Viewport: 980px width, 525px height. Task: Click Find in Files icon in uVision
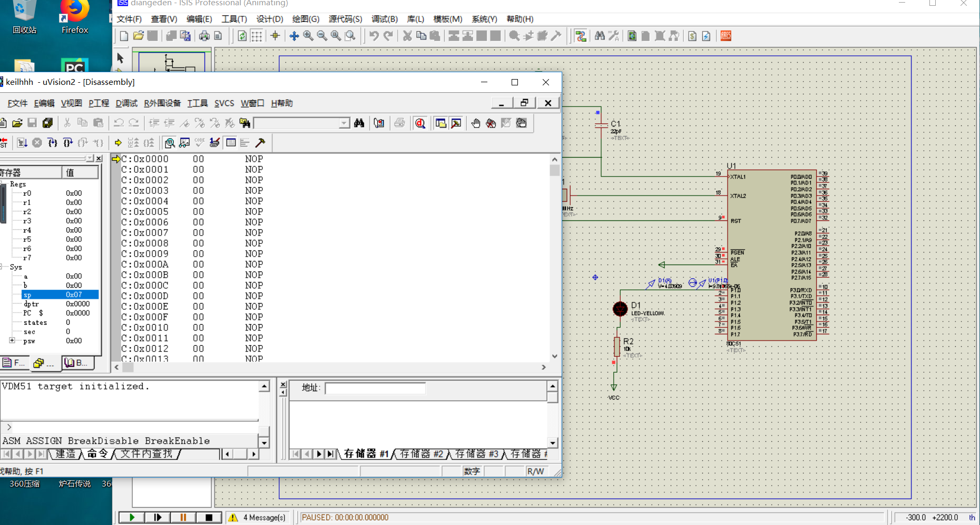(x=245, y=123)
